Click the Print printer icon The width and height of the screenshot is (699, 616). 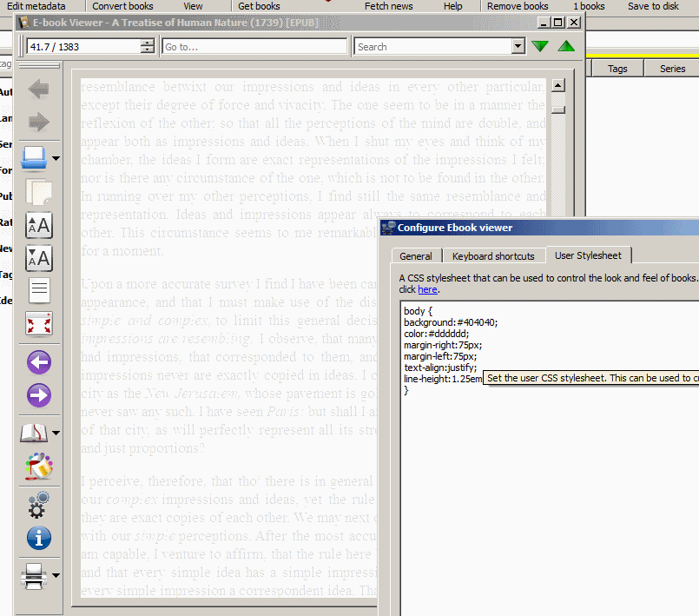[34, 576]
